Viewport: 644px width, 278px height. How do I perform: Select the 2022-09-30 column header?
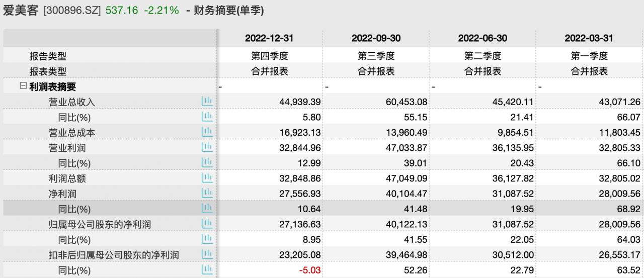tap(376, 38)
